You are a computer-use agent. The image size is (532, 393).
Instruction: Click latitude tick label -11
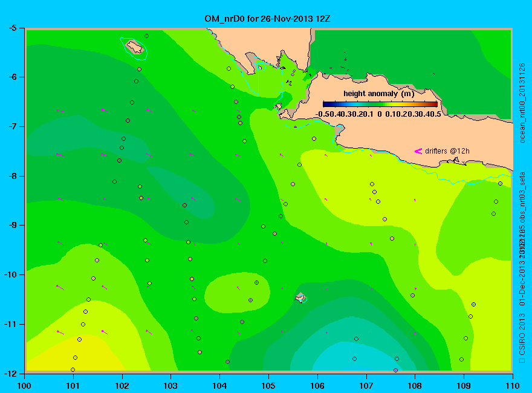click(10, 324)
